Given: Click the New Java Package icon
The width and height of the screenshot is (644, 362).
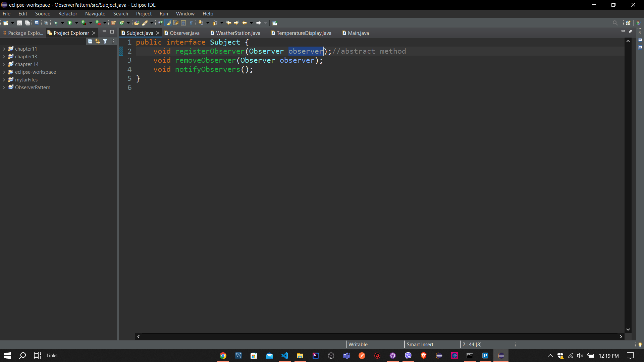Looking at the screenshot, I should 113,23.
